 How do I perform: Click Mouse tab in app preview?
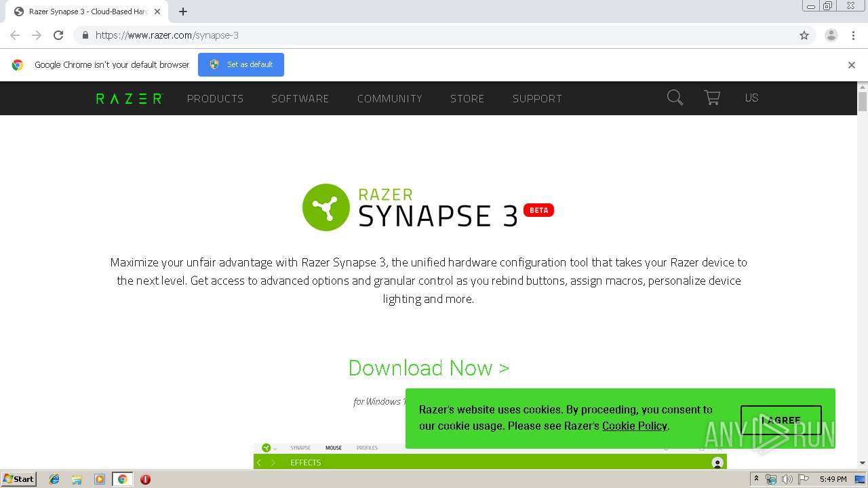click(x=334, y=448)
